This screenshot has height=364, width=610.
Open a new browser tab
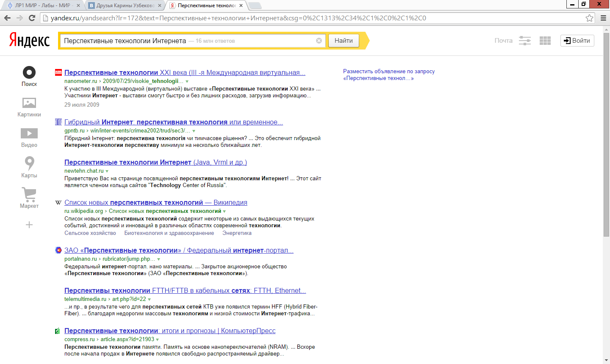pyautogui.click(x=255, y=6)
